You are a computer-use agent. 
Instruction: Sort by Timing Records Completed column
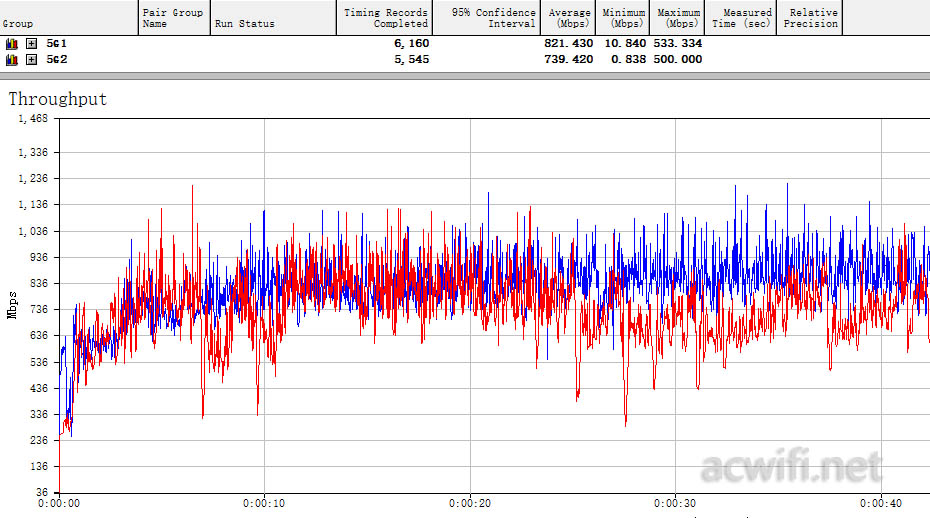(x=384, y=18)
